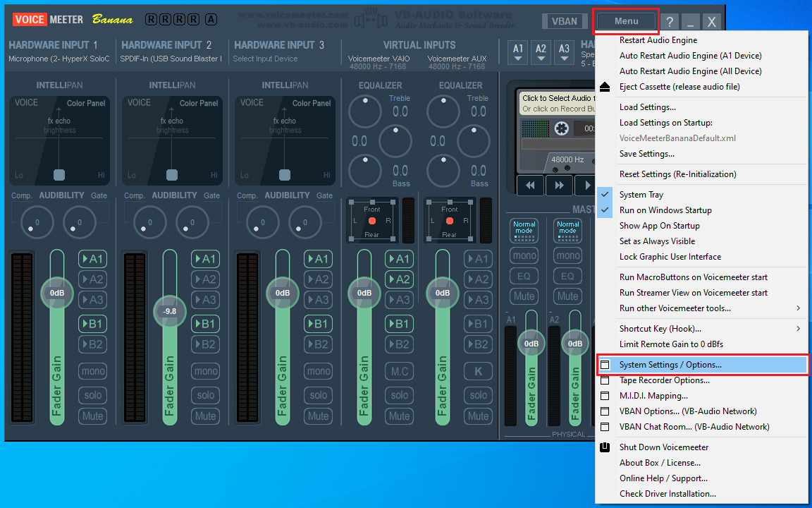Click the Comp. knob on Hardware Input 2
Screen dimensions: 812x508
click(149, 222)
